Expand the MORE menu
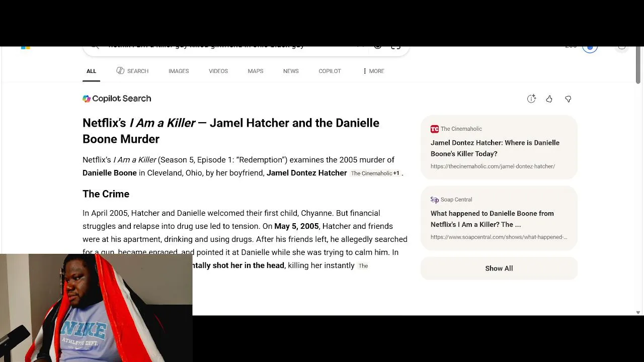644x362 pixels. coord(373,71)
